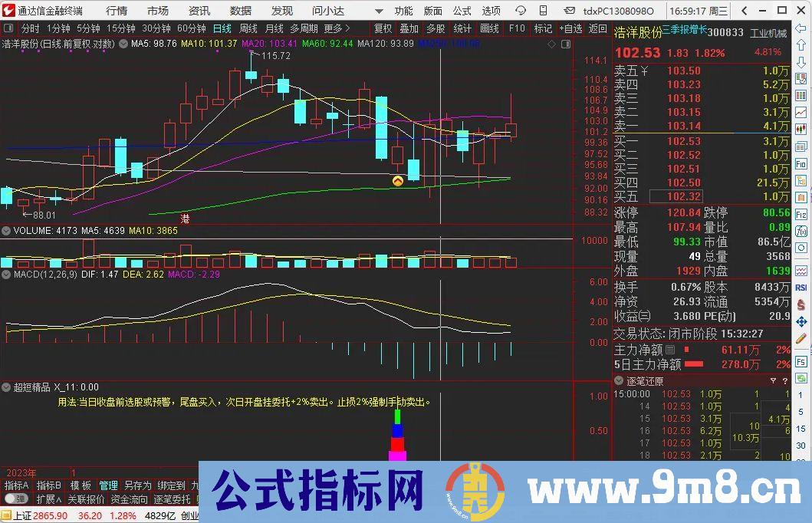This screenshot has height=523, width=812.
Task: Click the filter funnel icon in 逐笔还原 header
Action: [773, 380]
